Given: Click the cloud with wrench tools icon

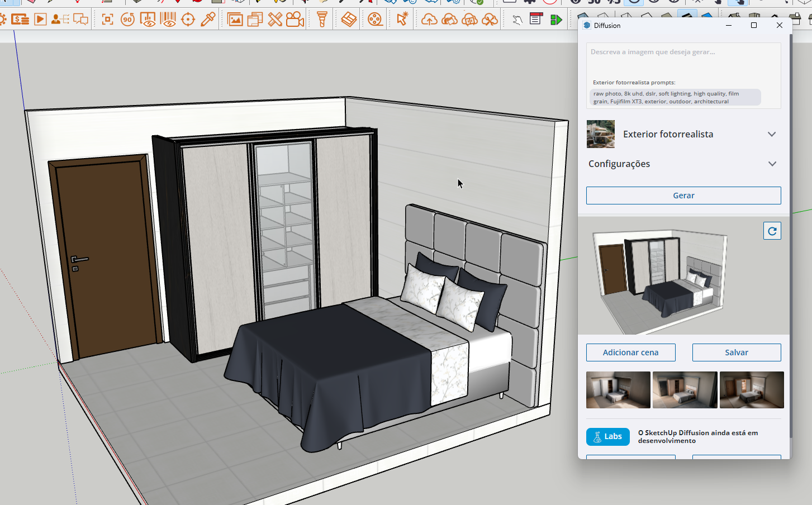Looking at the screenshot, I should click(490, 20).
